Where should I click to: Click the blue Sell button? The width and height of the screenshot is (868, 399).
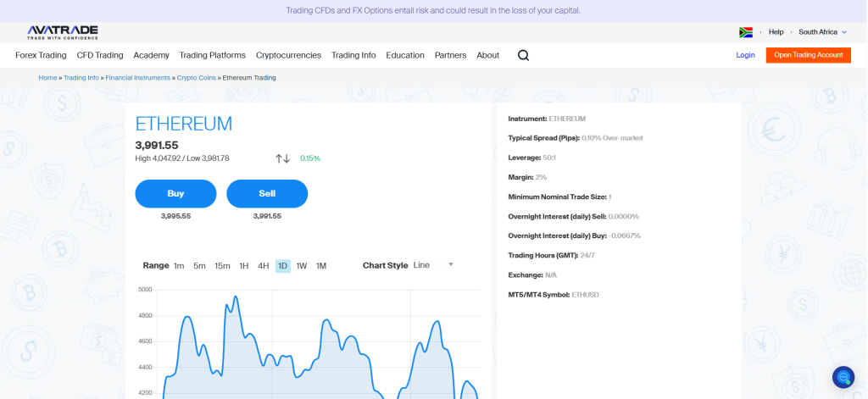(x=267, y=194)
